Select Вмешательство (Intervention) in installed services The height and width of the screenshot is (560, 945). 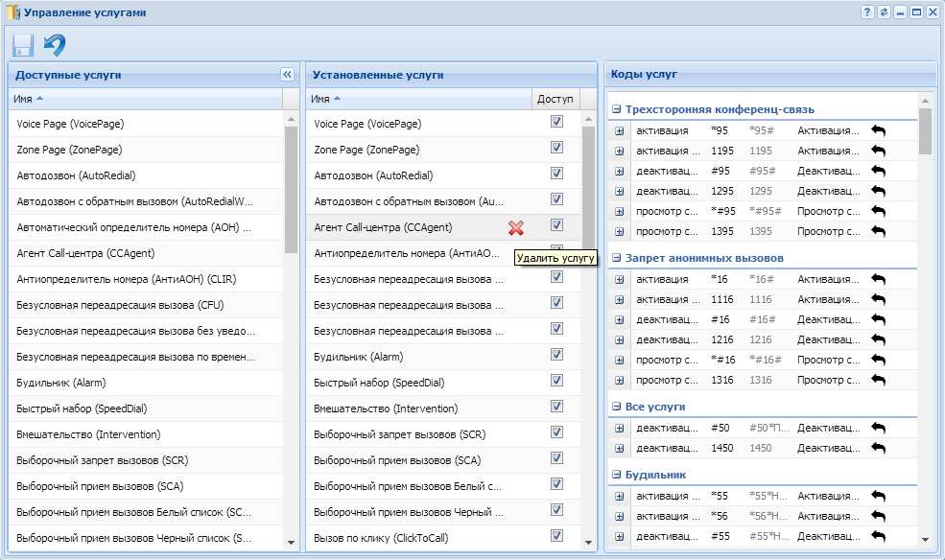tap(379, 408)
